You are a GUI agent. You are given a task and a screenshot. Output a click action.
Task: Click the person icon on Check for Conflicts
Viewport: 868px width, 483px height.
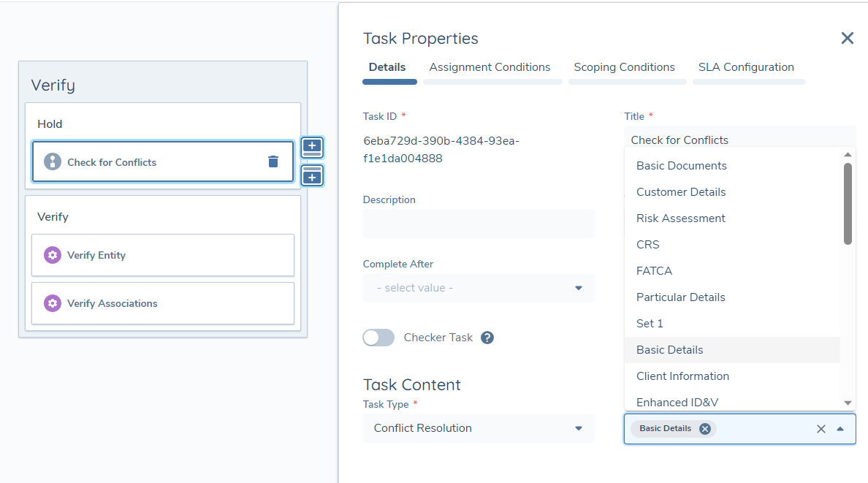point(52,161)
